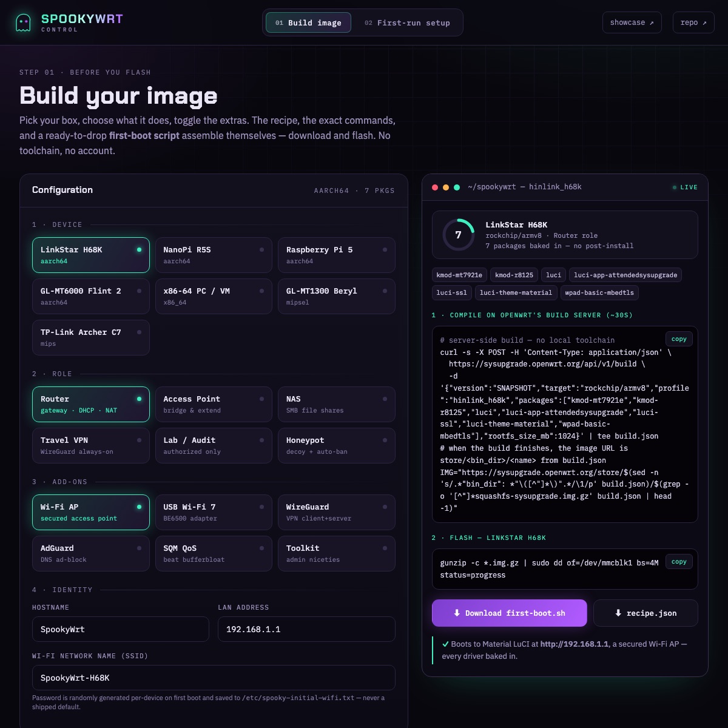Download first-boot.sh script
The height and width of the screenshot is (728, 728).
coord(510,613)
